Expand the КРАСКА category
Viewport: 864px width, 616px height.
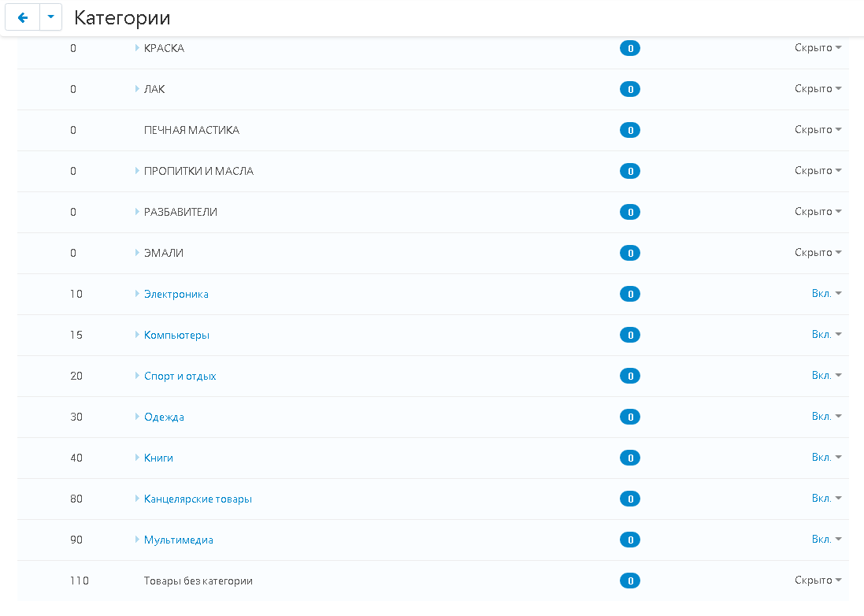137,48
